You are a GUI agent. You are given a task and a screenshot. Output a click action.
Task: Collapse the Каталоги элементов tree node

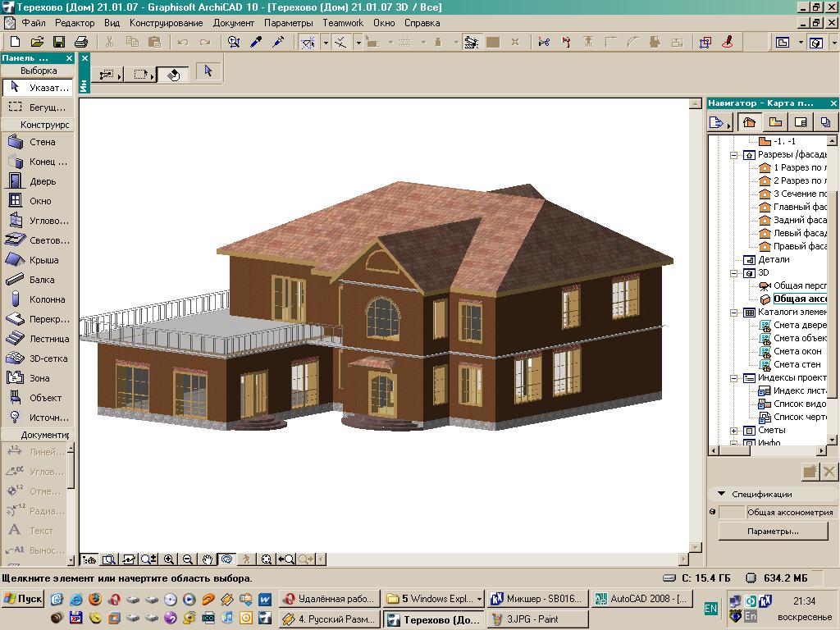pos(734,313)
